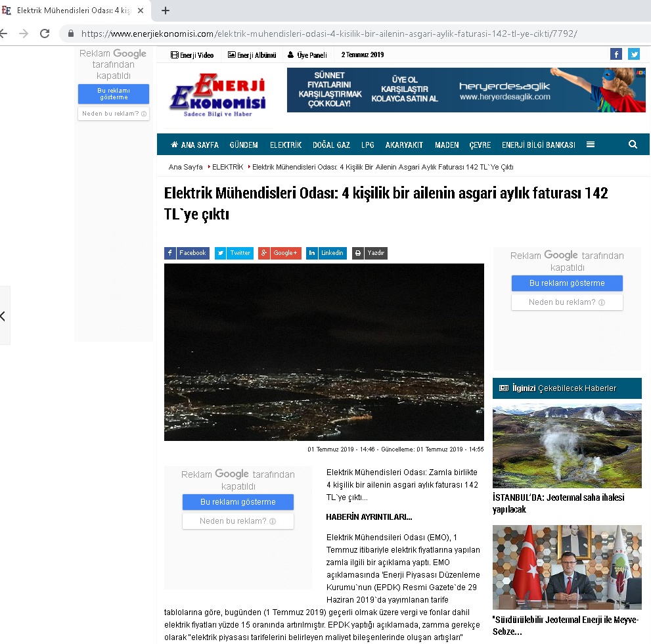Click HABERİN AYRINTILARI... subheading
This screenshot has height=644, width=651.
click(369, 517)
